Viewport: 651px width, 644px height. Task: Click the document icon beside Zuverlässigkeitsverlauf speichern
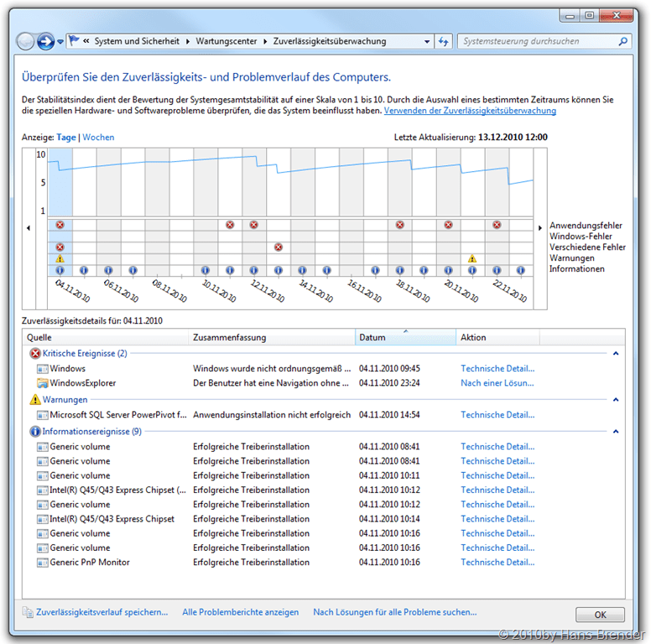point(28,612)
